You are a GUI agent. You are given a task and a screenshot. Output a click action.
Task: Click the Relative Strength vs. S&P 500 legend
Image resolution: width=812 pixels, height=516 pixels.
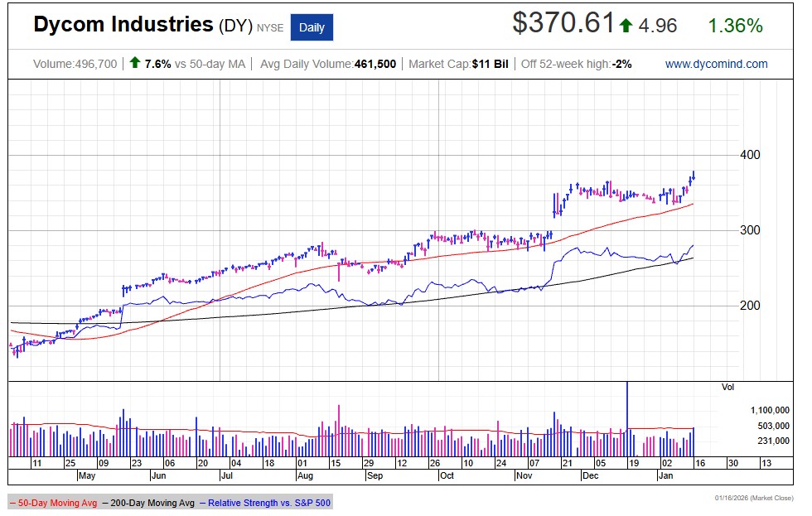coord(265,503)
